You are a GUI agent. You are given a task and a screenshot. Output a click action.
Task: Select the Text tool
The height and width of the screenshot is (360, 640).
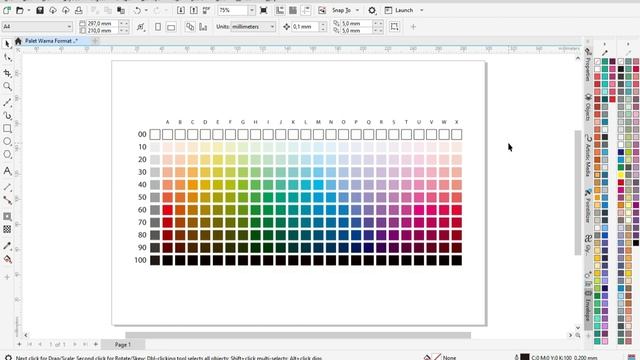(7, 171)
